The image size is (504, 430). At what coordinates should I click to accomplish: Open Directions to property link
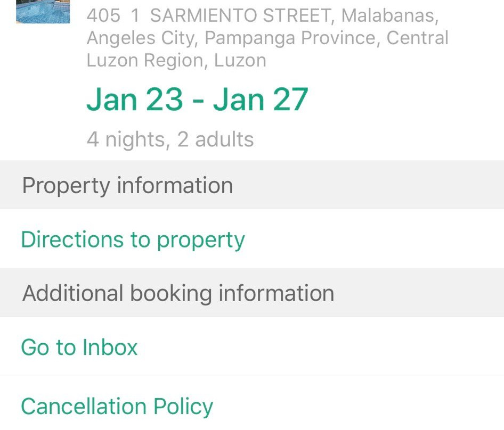133,239
